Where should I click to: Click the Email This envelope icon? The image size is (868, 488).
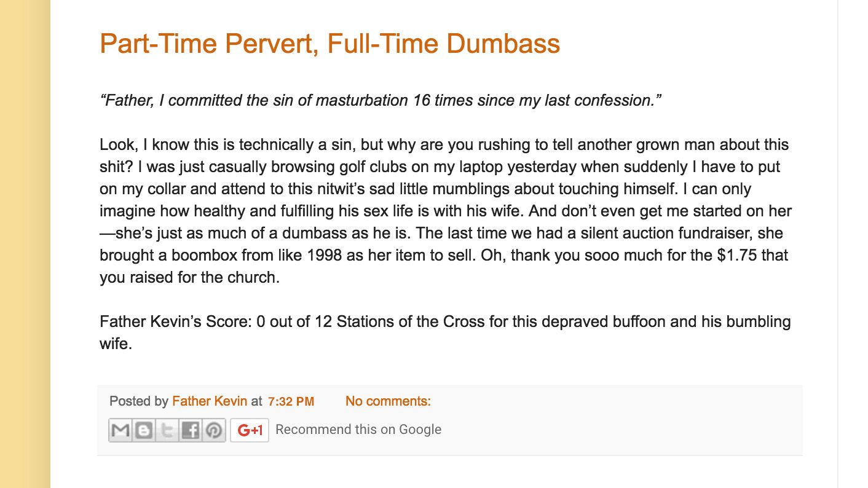(120, 430)
